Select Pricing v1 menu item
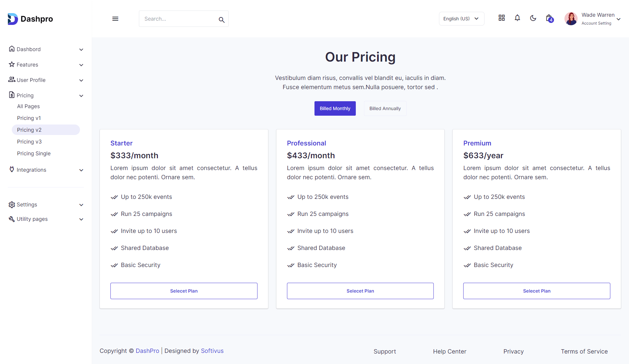The width and height of the screenshot is (629, 364). [x=29, y=118]
